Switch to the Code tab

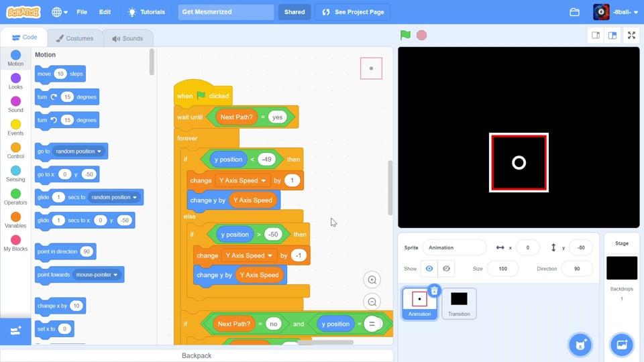(24, 38)
